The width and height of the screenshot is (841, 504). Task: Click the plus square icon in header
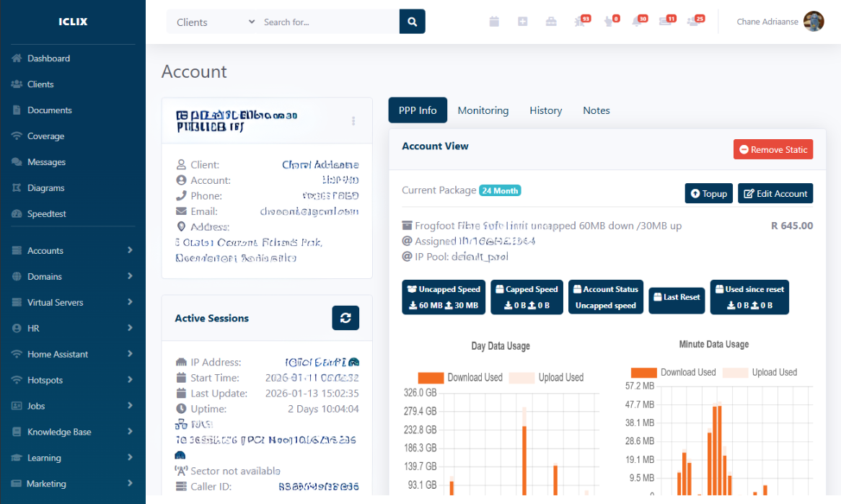[x=523, y=22]
